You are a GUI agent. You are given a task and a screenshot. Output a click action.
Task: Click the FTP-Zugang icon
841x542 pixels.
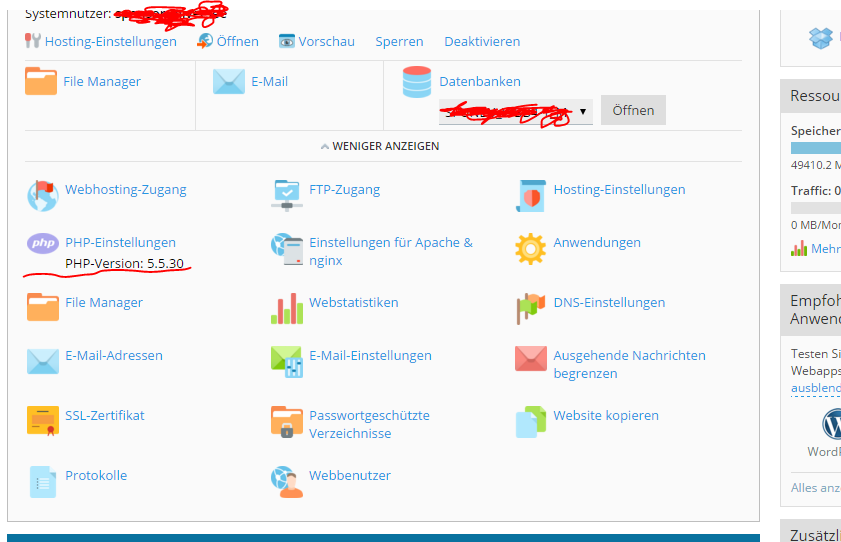pyautogui.click(x=287, y=195)
